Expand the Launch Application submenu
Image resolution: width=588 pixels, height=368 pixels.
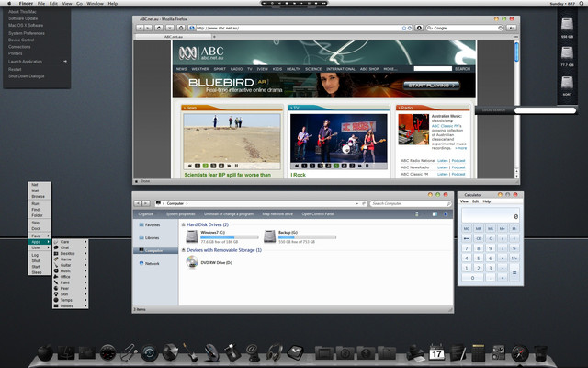pos(37,62)
